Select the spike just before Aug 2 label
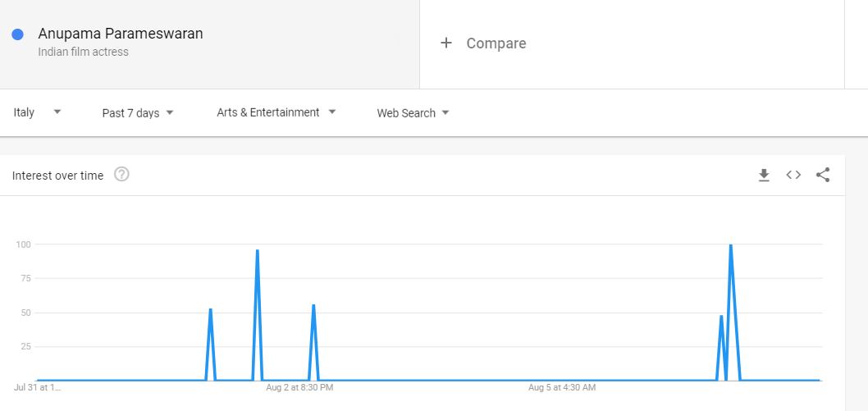This screenshot has height=411, width=868. tap(258, 252)
